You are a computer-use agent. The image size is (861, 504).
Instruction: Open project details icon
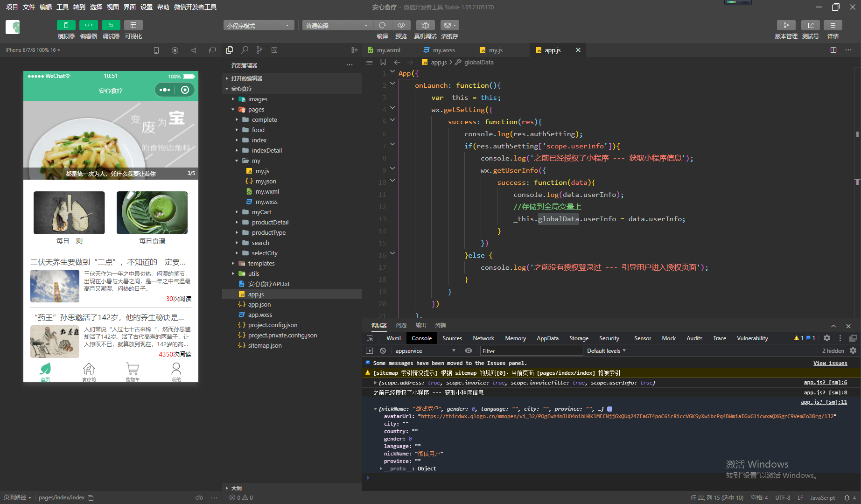pyautogui.click(x=833, y=25)
